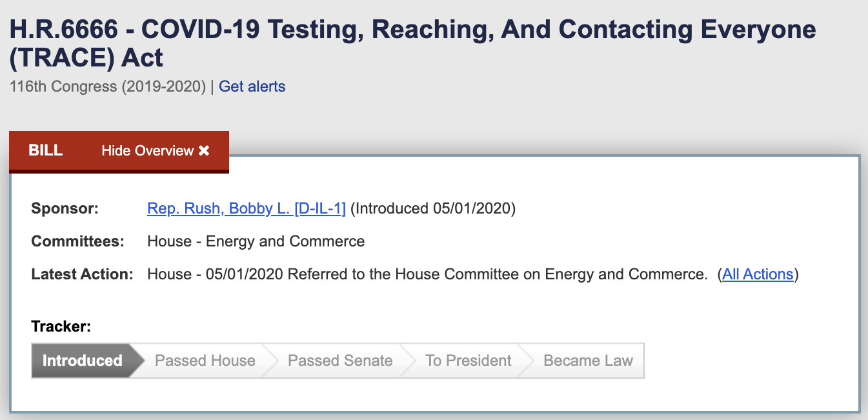Click the Introduced 05/01/2020 date text
This screenshot has height=420, width=868.
pos(433,208)
